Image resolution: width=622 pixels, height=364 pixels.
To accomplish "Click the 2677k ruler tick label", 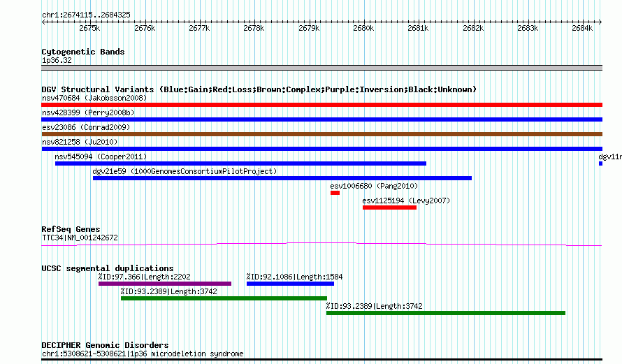I will (x=199, y=28).
